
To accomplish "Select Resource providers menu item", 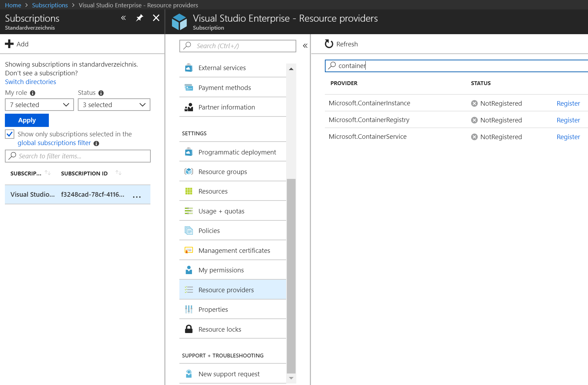I will click(233, 290).
